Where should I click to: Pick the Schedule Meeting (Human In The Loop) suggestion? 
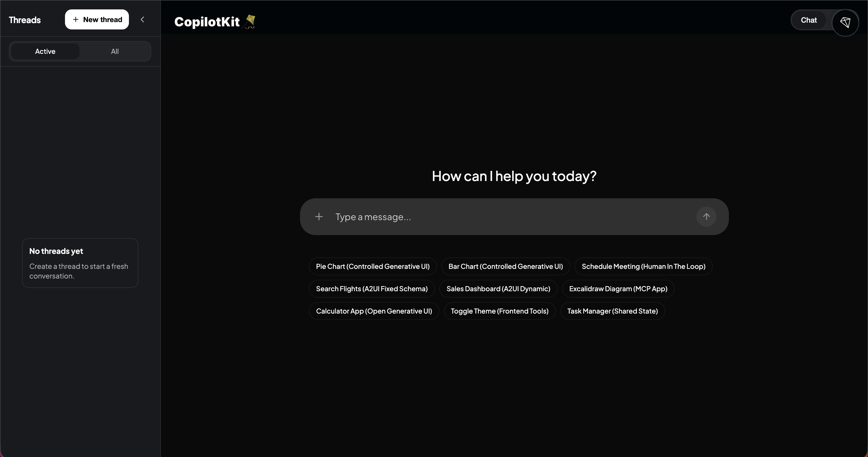tap(643, 266)
